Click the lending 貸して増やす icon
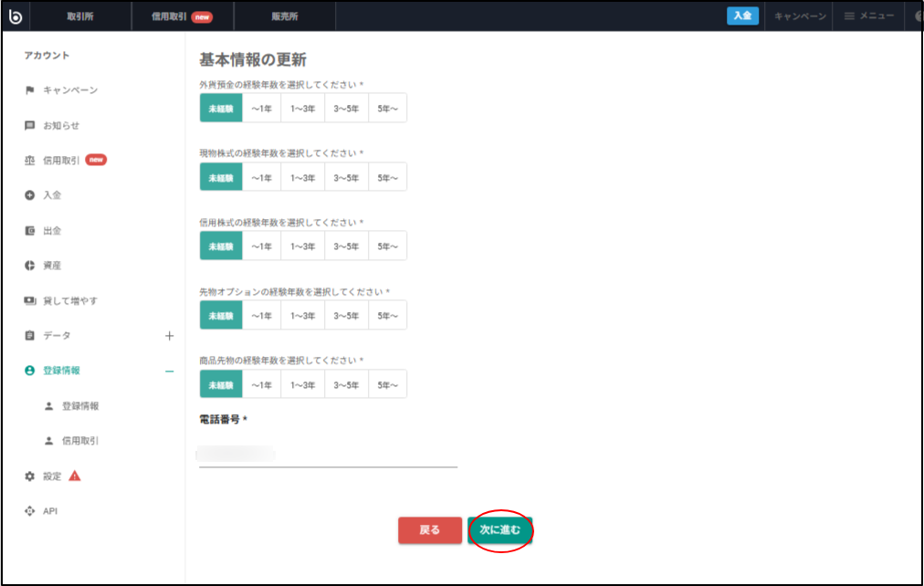This screenshot has width=924, height=586. (x=29, y=300)
